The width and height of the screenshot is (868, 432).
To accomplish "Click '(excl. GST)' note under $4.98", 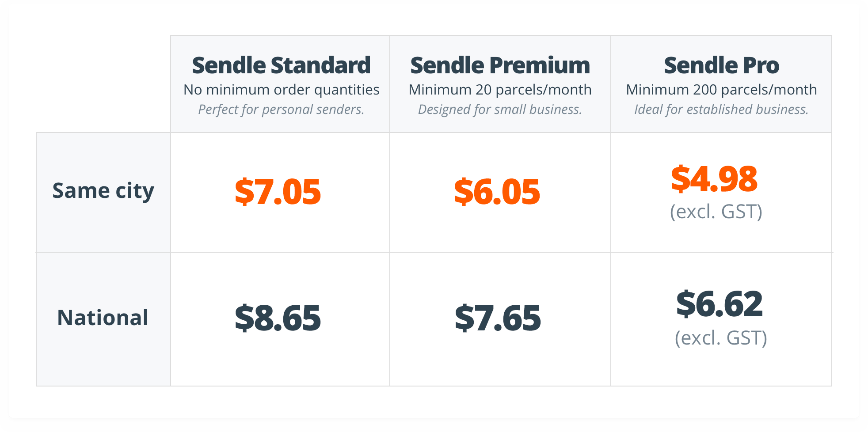I will coord(716,212).
